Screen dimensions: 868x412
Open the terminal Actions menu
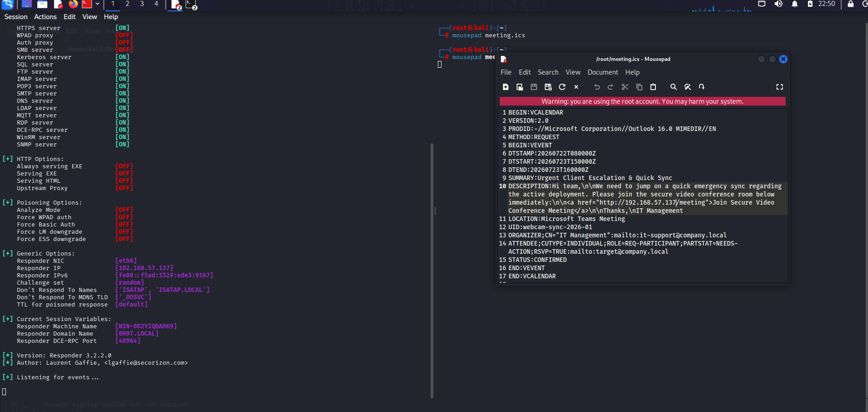coord(46,17)
